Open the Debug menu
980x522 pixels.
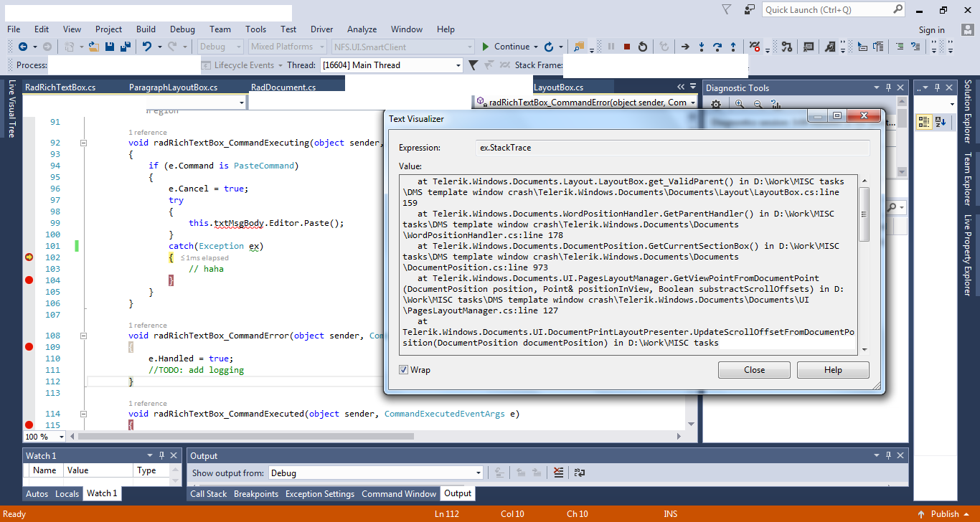[182, 29]
